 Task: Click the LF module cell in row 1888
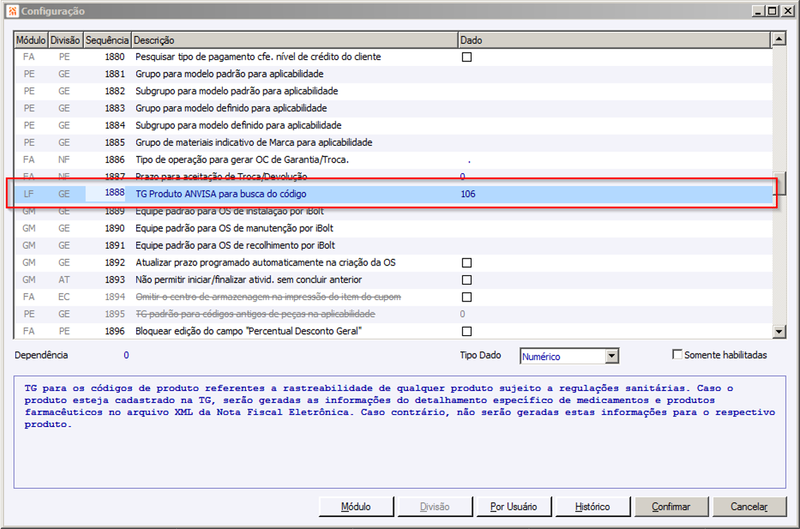coord(29,194)
